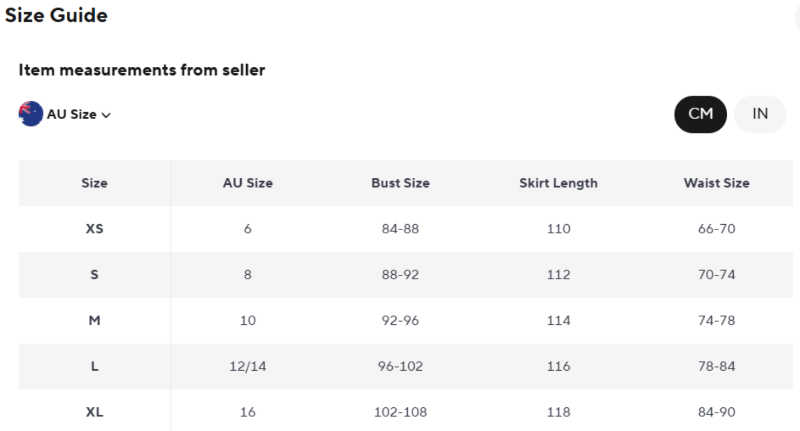
Task: Click the Item measurements from seller heading
Action: pyautogui.click(x=142, y=70)
